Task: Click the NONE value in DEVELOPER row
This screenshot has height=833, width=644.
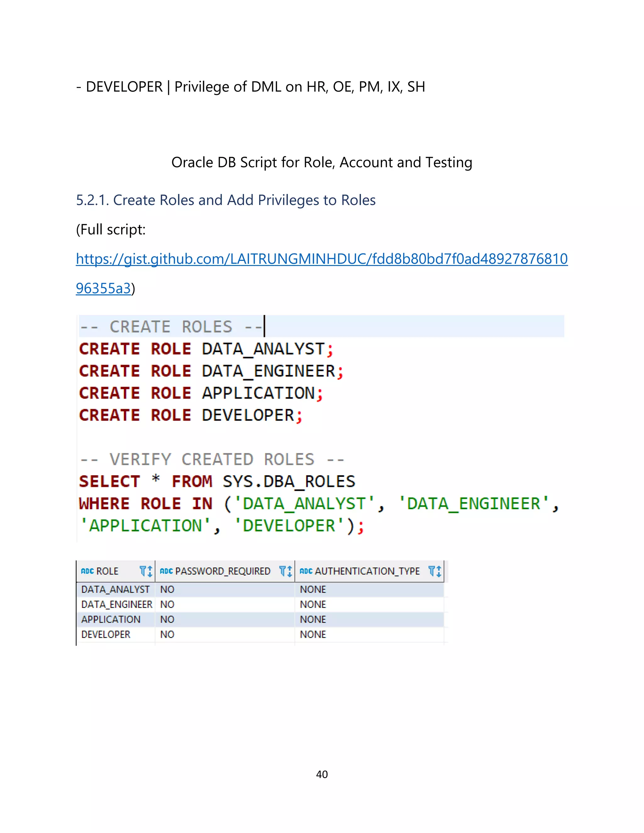Action: (x=313, y=634)
